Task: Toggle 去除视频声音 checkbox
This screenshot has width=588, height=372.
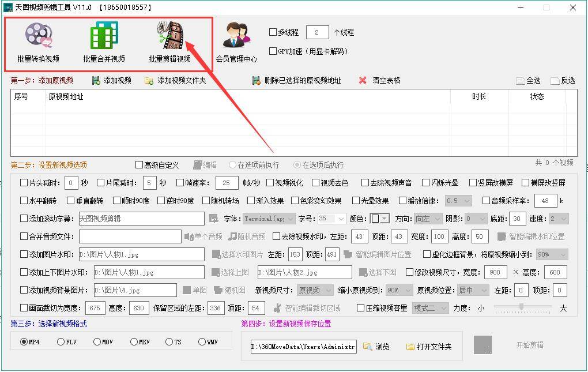Action: (365, 183)
